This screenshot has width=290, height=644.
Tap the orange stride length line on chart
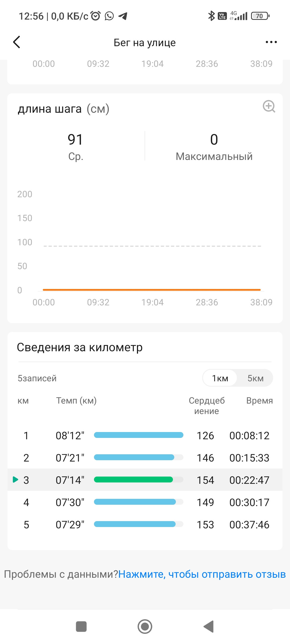pyautogui.click(x=152, y=290)
